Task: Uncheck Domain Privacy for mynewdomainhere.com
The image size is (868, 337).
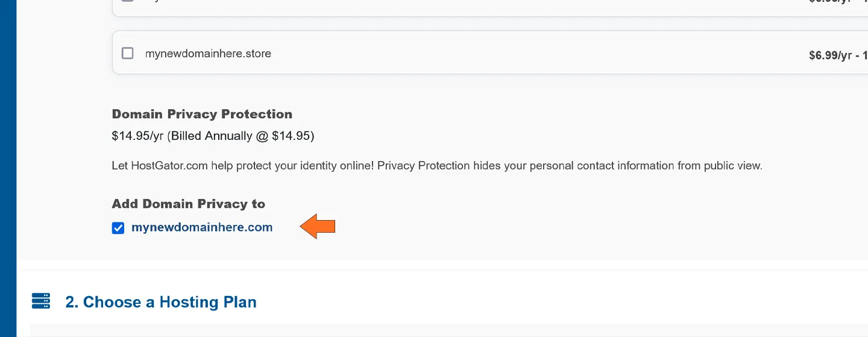Action: pos(118,228)
